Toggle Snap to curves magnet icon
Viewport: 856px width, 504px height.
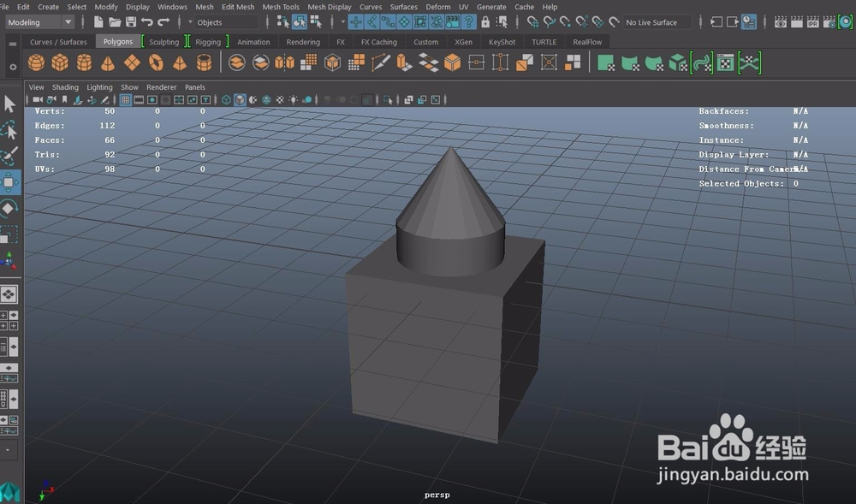(x=550, y=21)
